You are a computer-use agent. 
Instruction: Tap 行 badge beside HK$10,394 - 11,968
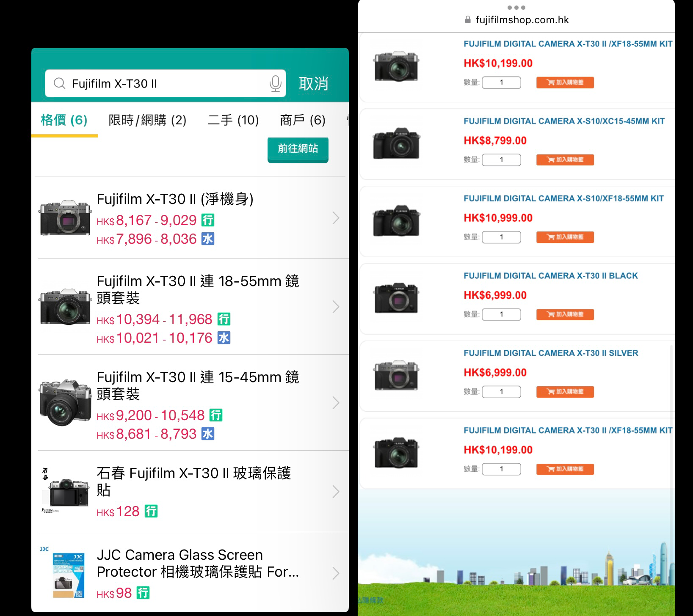click(x=224, y=319)
